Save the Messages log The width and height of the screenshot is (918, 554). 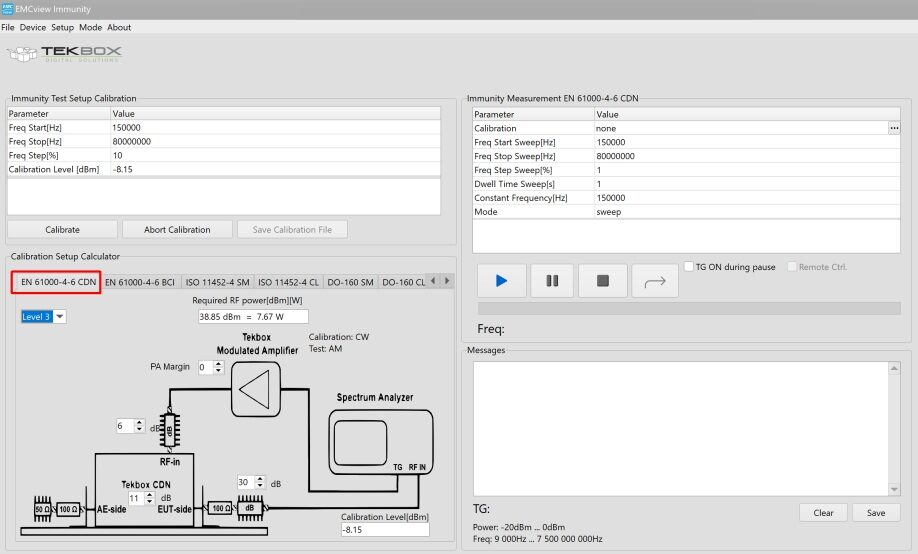click(x=876, y=513)
